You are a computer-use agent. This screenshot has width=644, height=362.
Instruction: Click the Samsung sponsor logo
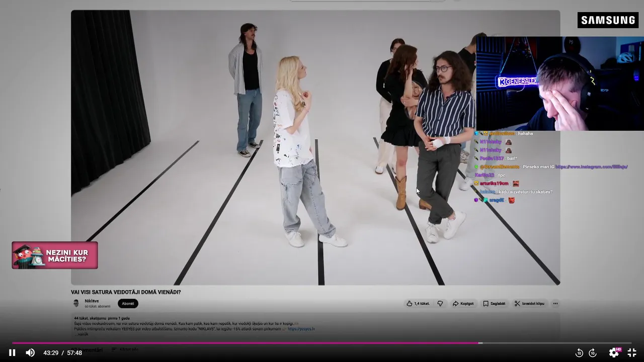pos(608,20)
